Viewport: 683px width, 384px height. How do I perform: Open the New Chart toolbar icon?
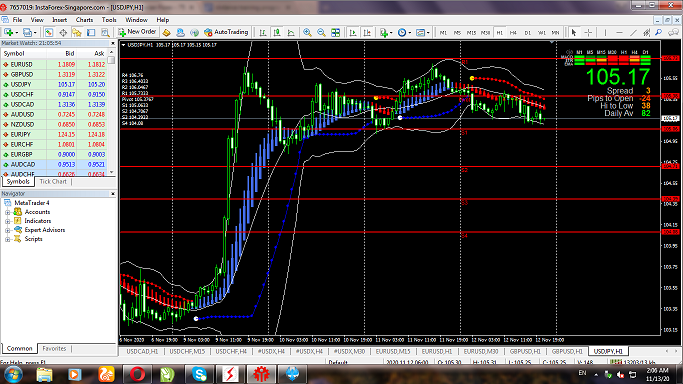[8, 32]
